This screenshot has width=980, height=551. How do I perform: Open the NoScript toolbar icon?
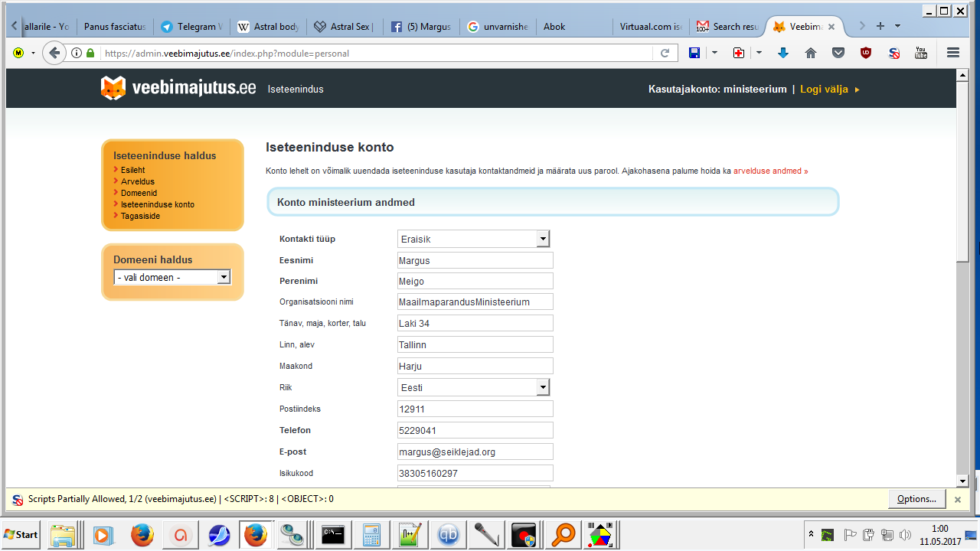click(893, 53)
